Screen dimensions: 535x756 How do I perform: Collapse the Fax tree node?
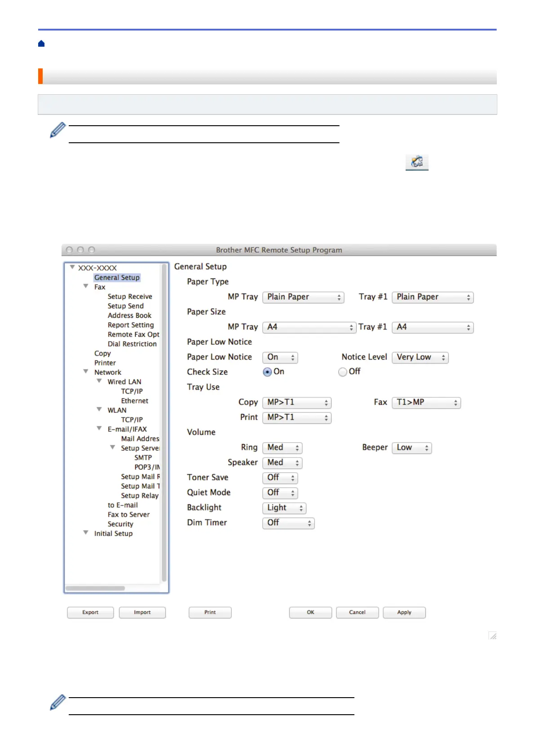(85, 286)
